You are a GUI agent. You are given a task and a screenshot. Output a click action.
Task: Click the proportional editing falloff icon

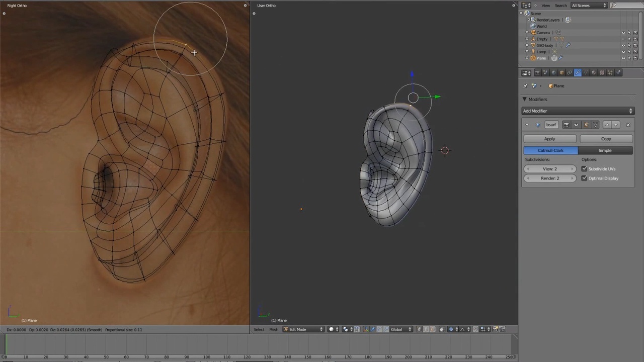(462, 329)
